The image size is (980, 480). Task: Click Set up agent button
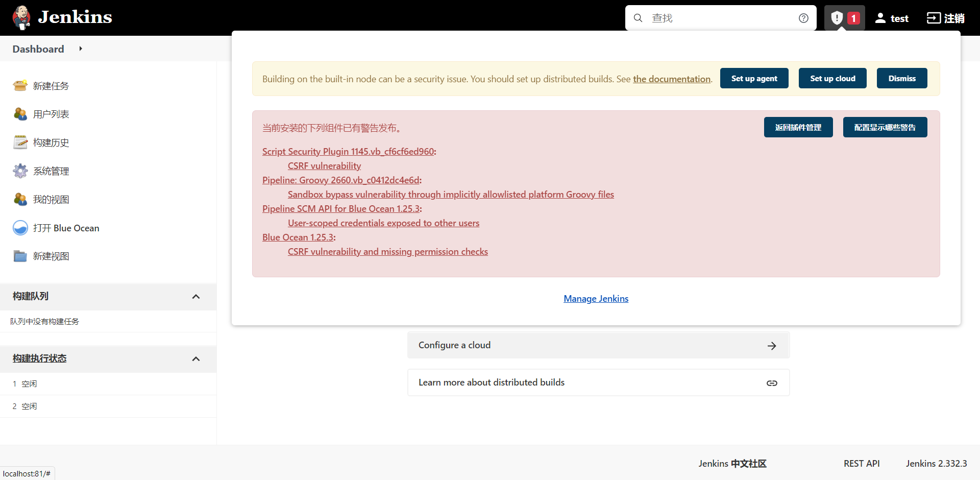[x=754, y=78]
